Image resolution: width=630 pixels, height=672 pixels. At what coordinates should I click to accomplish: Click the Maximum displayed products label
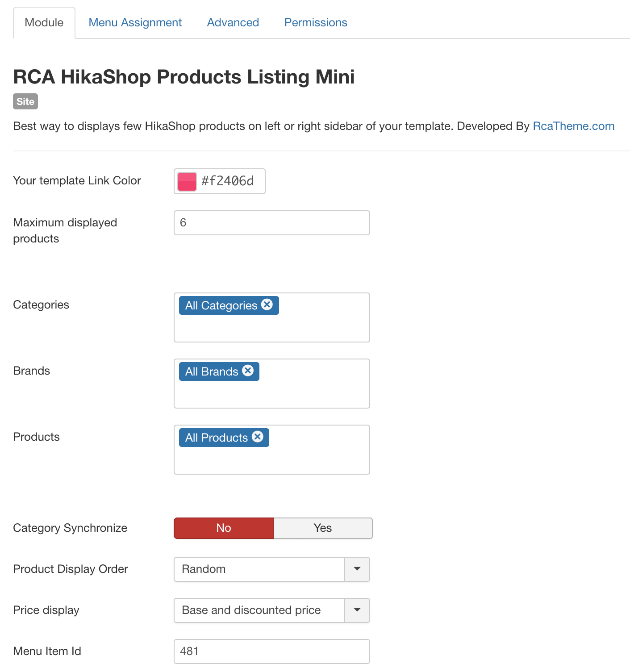pos(65,231)
